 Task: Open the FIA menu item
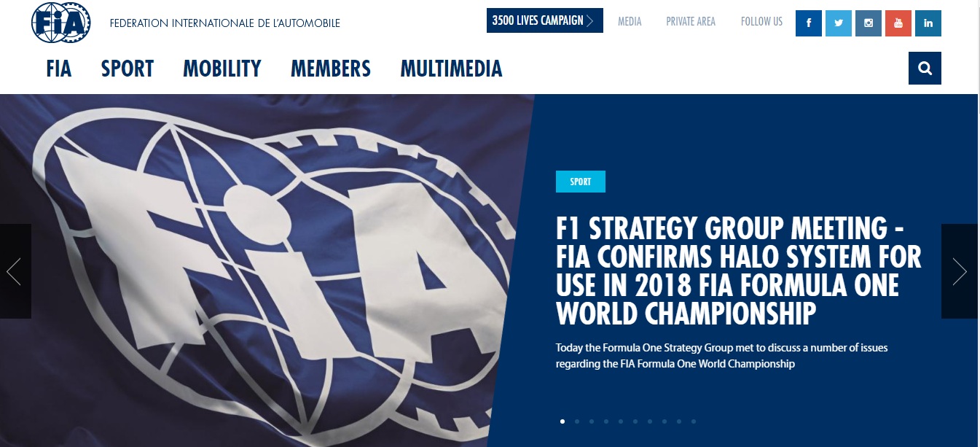coord(58,69)
